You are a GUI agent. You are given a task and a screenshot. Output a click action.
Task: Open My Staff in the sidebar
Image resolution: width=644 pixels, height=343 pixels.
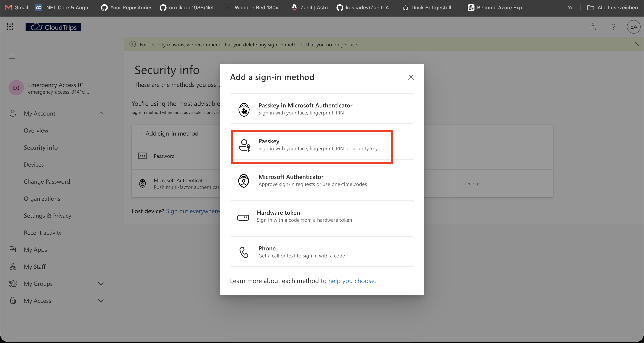point(34,267)
